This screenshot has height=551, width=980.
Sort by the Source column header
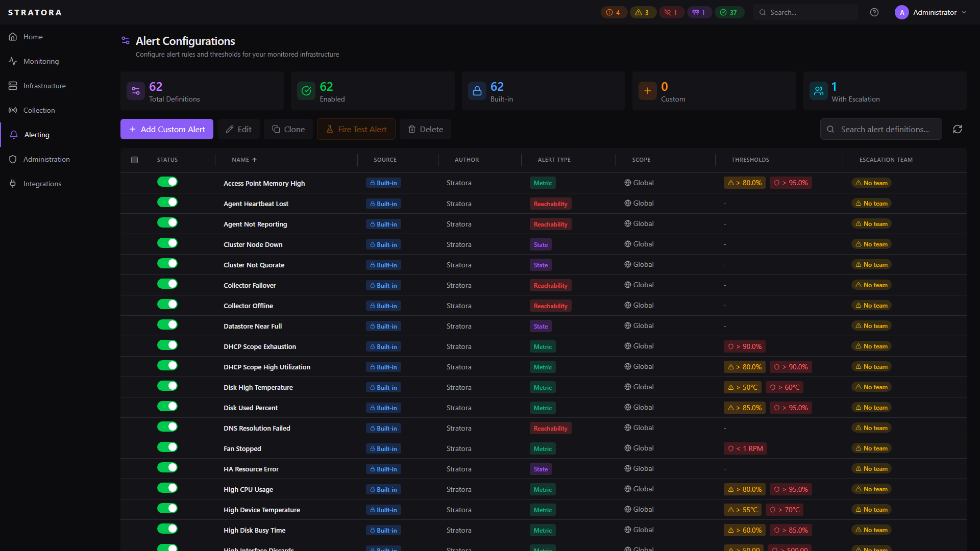pyautogui.click(x=385, y=160)
